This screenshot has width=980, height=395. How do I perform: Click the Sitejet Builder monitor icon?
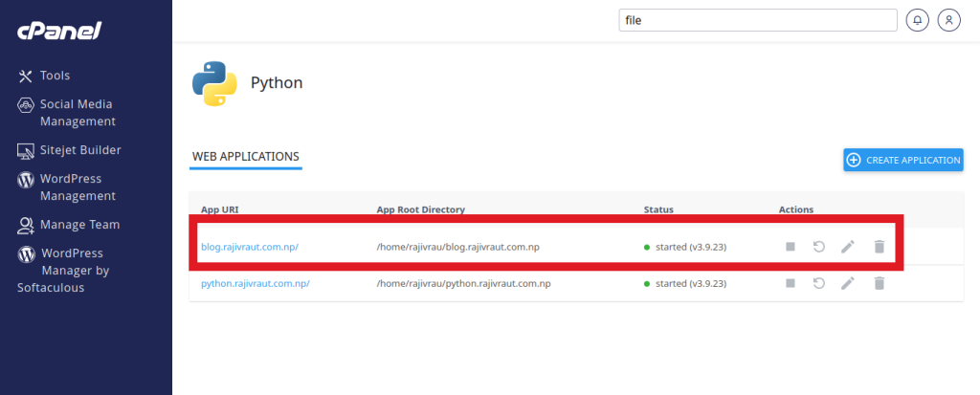pos(25,150)
